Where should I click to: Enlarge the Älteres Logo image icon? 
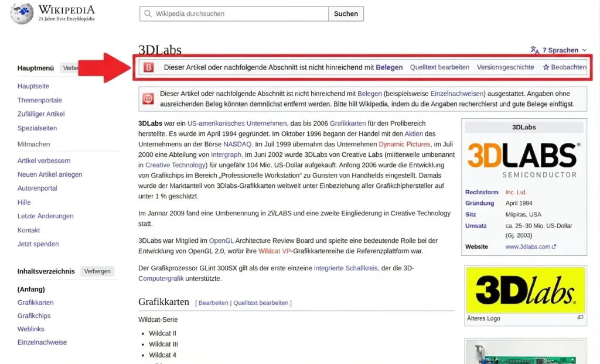pos(580,317)
